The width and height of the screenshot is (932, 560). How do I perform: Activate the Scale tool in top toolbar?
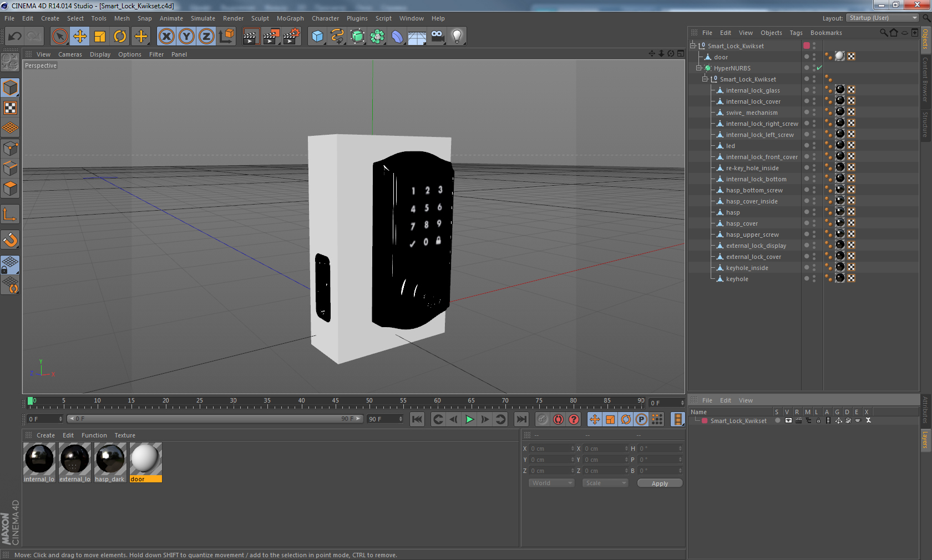[x=100, y=37]
